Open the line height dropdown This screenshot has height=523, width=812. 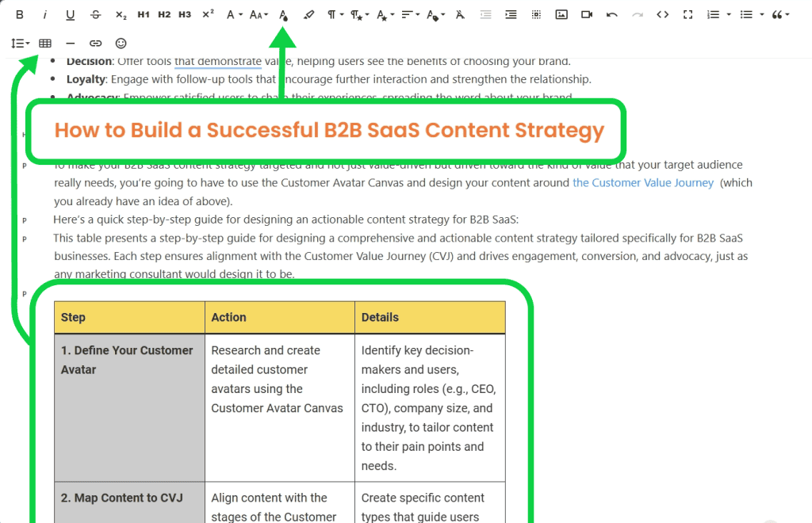20,44
